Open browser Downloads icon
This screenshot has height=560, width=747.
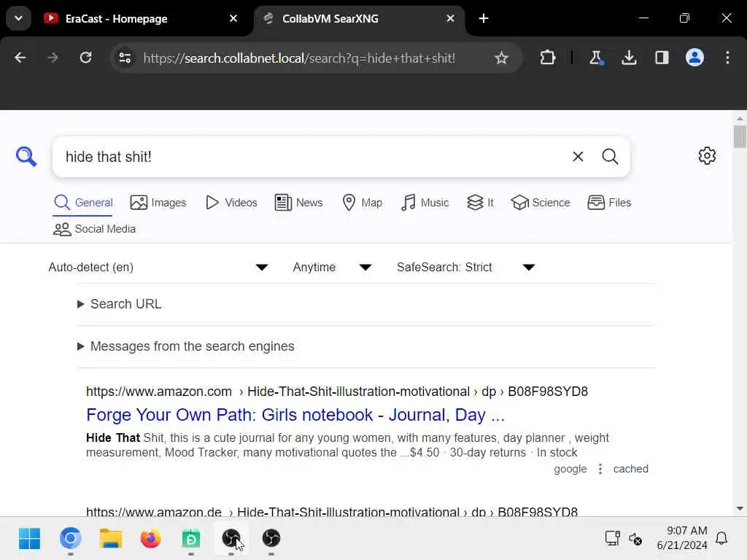629,58
